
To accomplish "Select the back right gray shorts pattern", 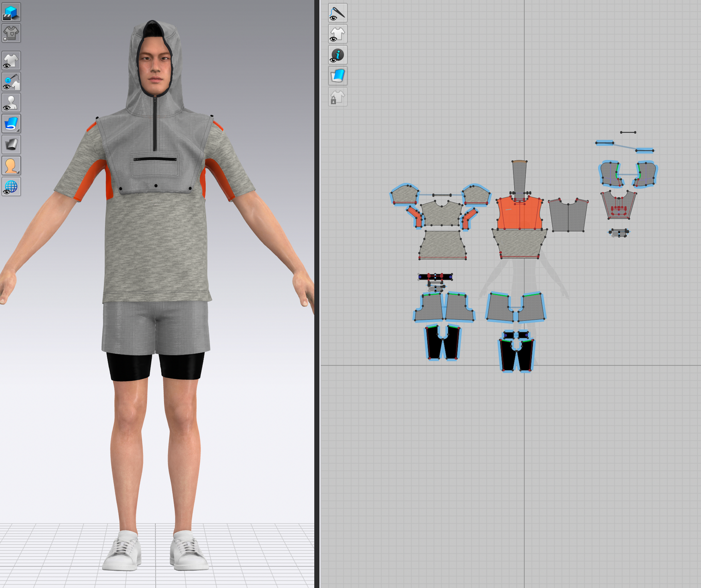I will (x=531, y=307).
